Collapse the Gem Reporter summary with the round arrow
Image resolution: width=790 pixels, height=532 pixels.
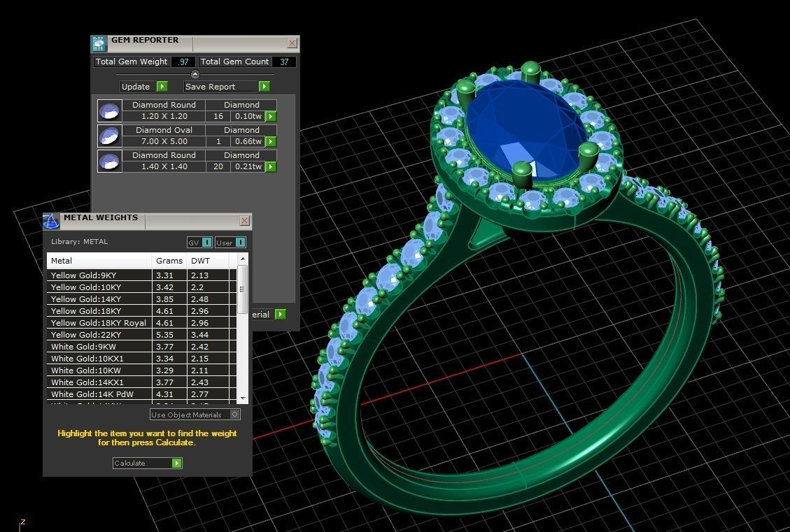195,74
